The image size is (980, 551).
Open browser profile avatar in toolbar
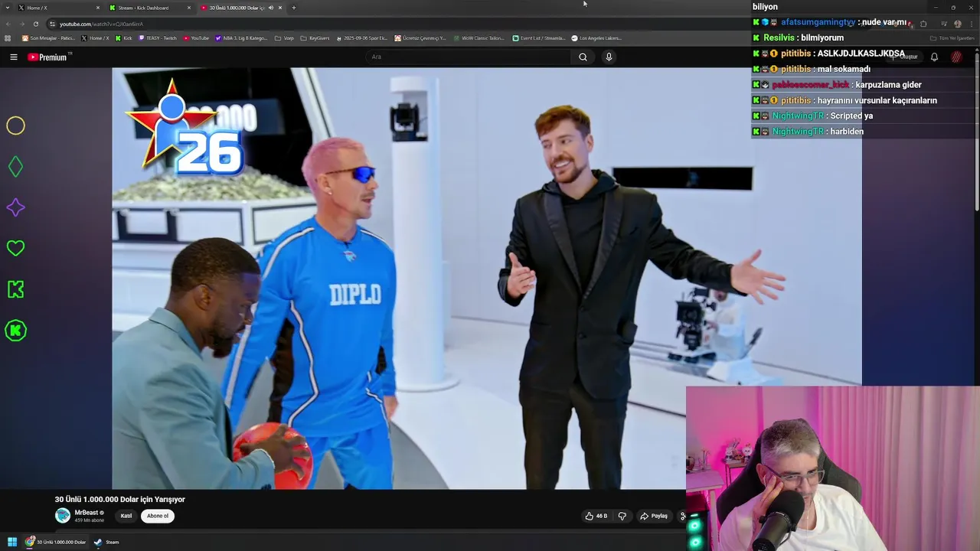(958, 24)
